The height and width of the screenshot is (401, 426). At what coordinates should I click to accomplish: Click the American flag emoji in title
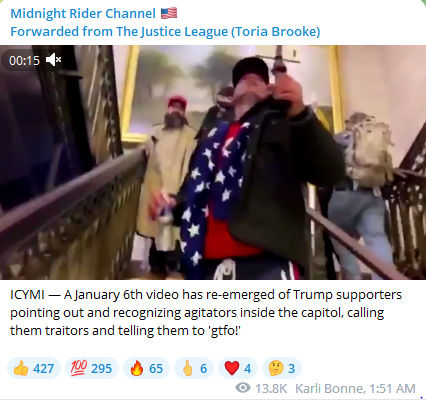coord(169,13)
